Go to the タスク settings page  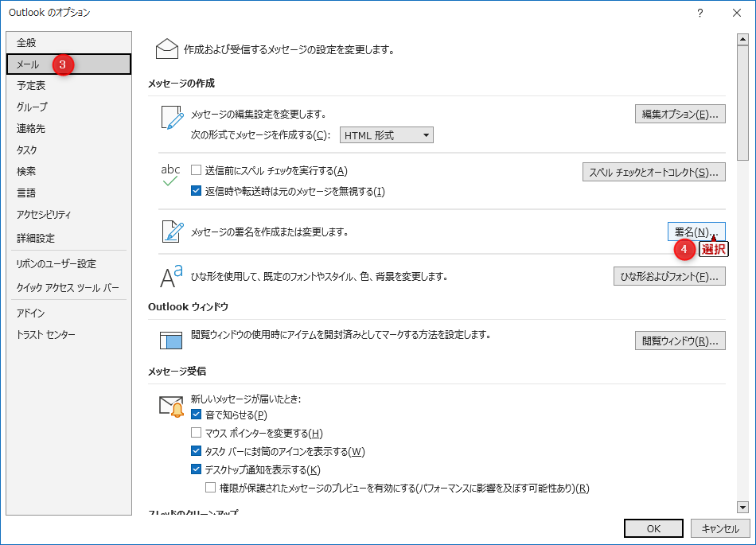point(68,150)
